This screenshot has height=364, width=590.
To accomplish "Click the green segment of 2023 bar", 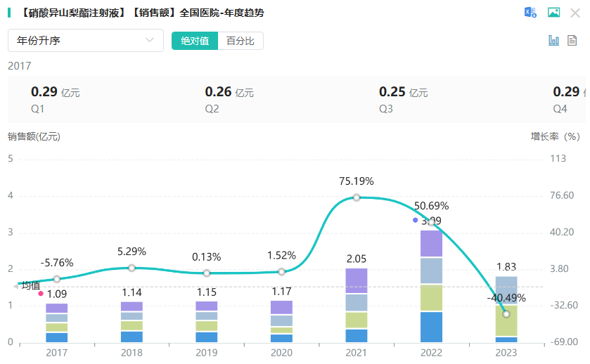I will click(506, 321).
